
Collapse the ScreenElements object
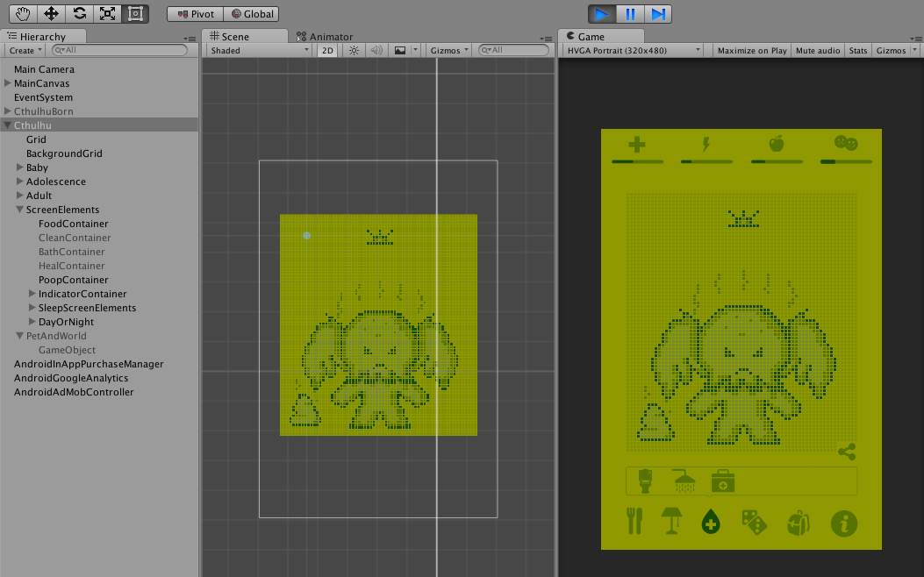(x=20, y=210)
